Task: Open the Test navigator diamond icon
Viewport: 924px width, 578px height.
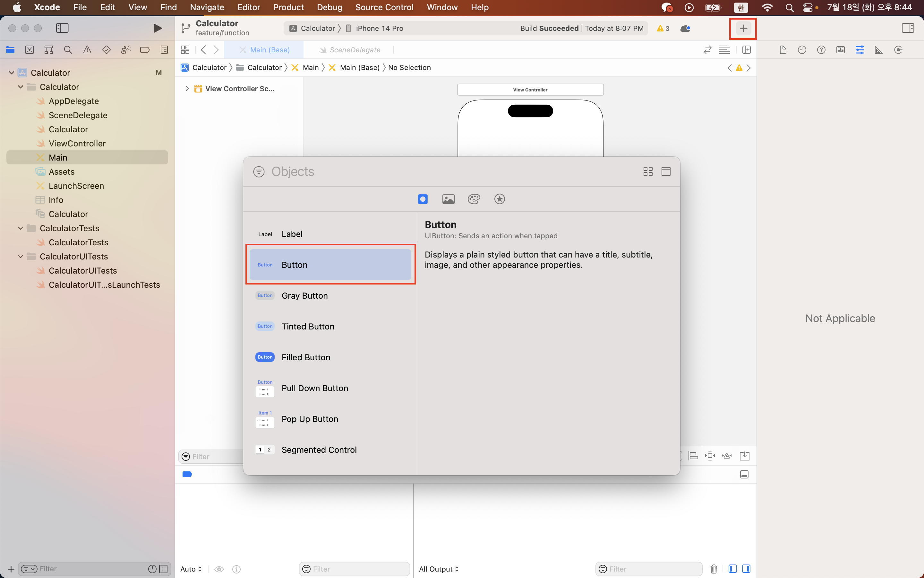Action: coord(107,50)
